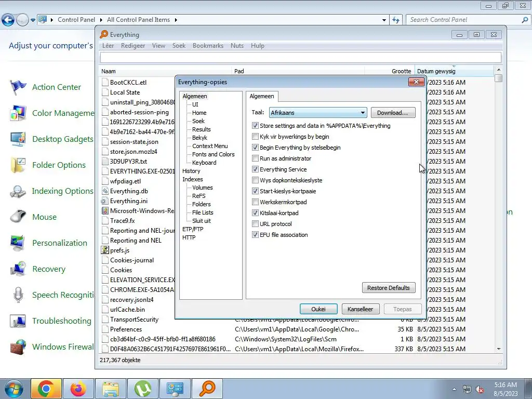Enable URL protocol checkbox
Image resolution: width=532 pixels, height=399 pixels.
click(x=255, y=224)
